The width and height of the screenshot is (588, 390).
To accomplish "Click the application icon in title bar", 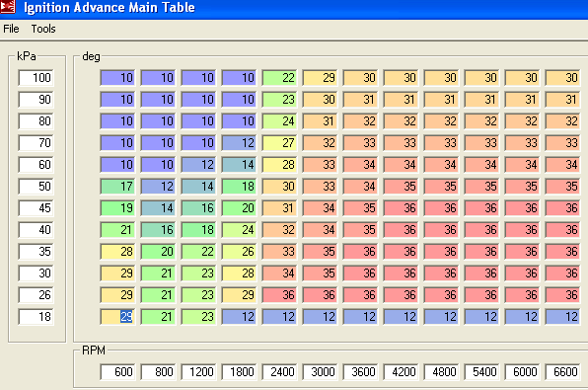I will click(x=8, y=6).
